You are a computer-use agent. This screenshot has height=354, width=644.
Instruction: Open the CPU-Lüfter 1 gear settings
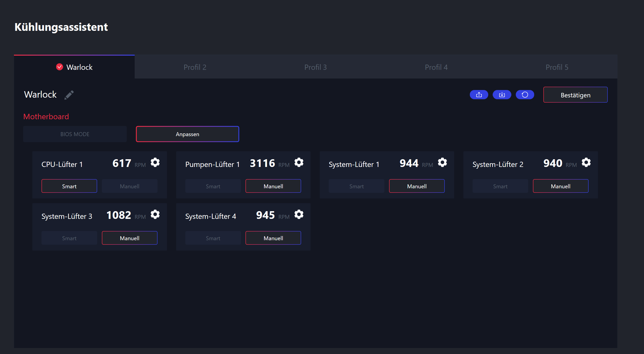coord(155,162)
